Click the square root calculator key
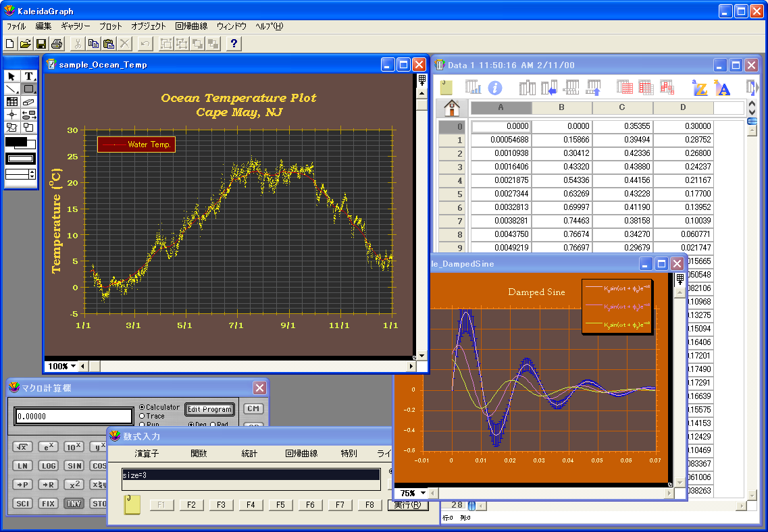This screenshot has height=532, width=768. click(x=22, y=447)
